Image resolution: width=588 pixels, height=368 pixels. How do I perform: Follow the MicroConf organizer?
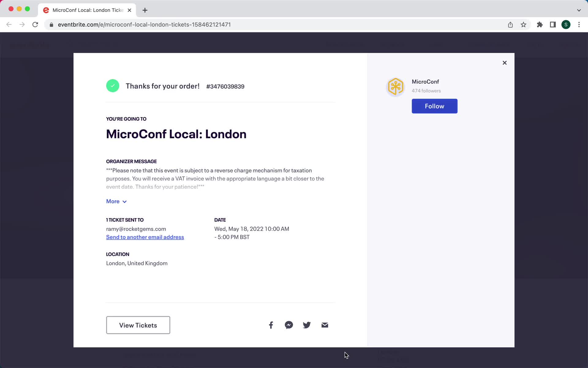click(x=435, y=106)
